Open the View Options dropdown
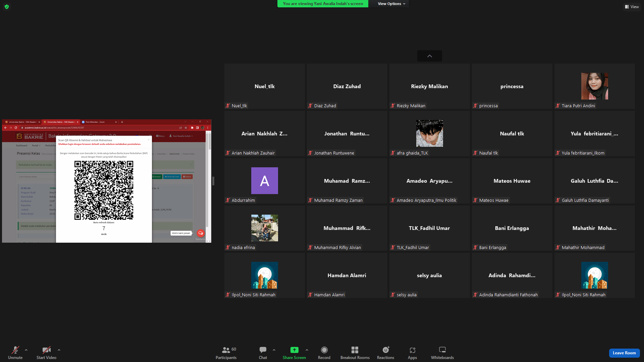Viewport: 644px width, 362px height. 391,4
